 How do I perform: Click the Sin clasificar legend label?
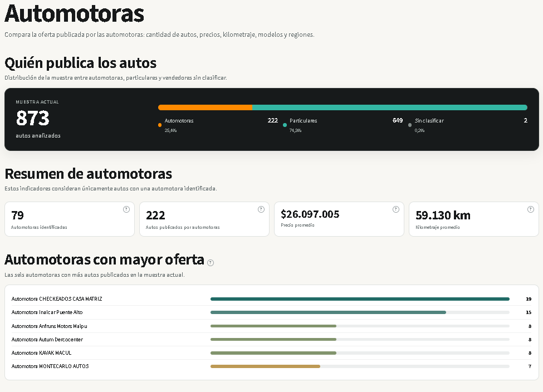(x=429, y=121)
